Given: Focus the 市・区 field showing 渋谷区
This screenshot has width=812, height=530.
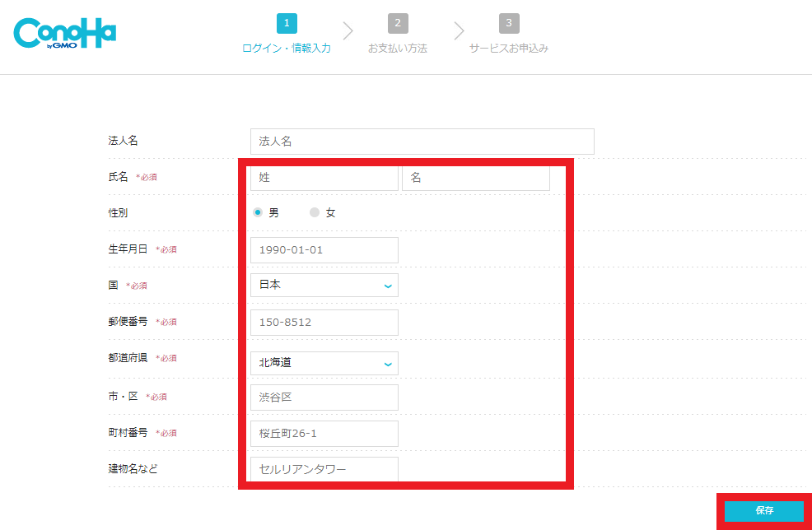Looking at the screenshot, I should click(x=324, y=397).
